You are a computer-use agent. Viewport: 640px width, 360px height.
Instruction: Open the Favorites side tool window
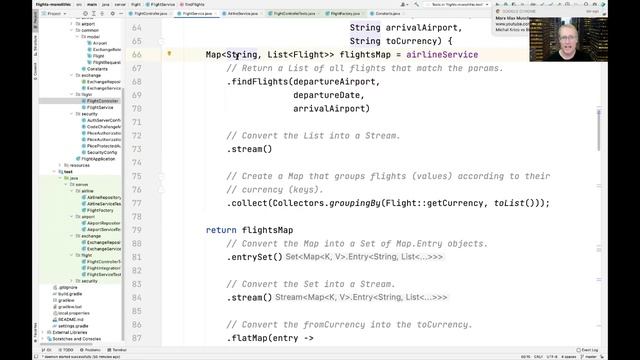click(36, 333)
